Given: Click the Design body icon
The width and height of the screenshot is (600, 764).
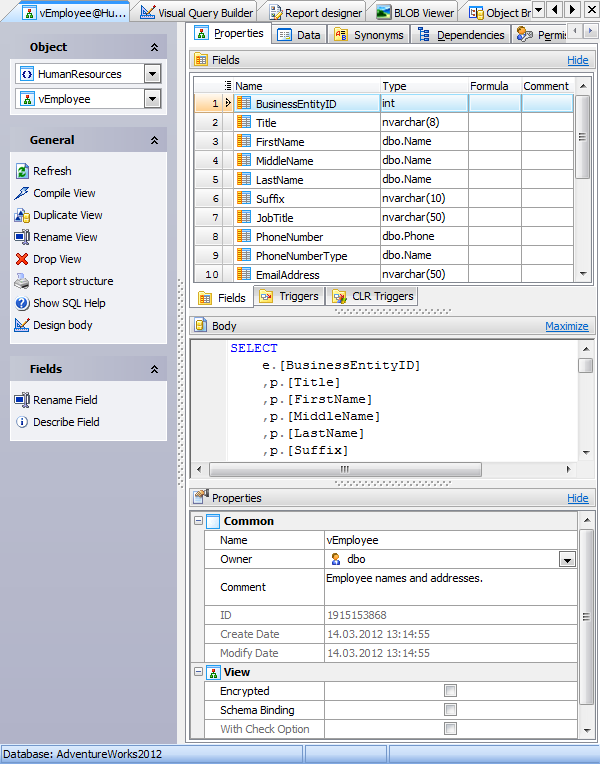Looking at the screenshot, I should pos(23,325).
